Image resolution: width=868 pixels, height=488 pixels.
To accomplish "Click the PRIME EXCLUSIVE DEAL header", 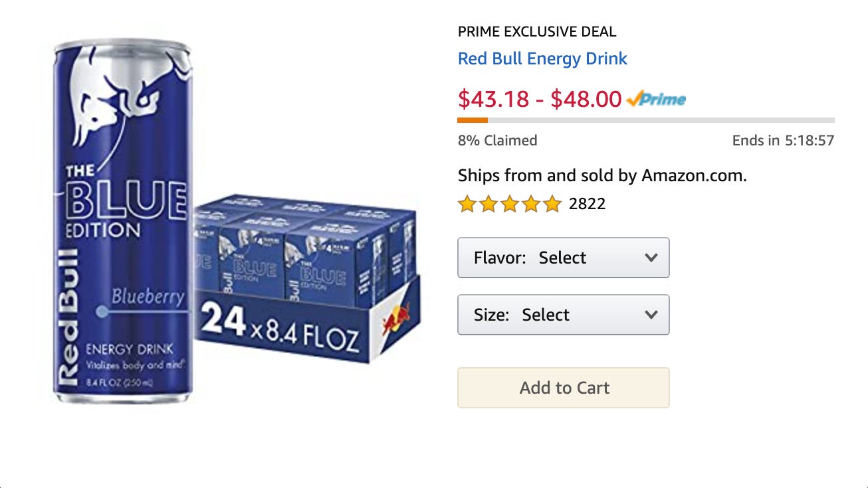I will click(x=536, y=31).
